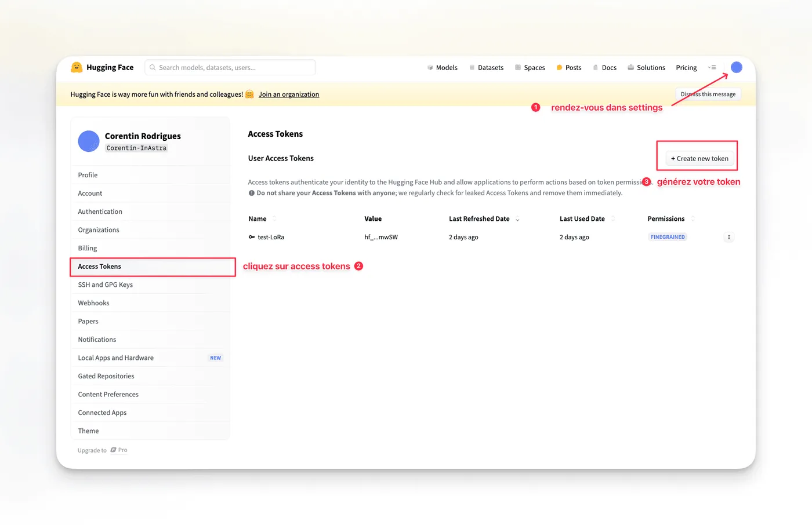Select Authentication in the sidebar
This screenshot has height=525, width=812.
[x=150, y=212]
